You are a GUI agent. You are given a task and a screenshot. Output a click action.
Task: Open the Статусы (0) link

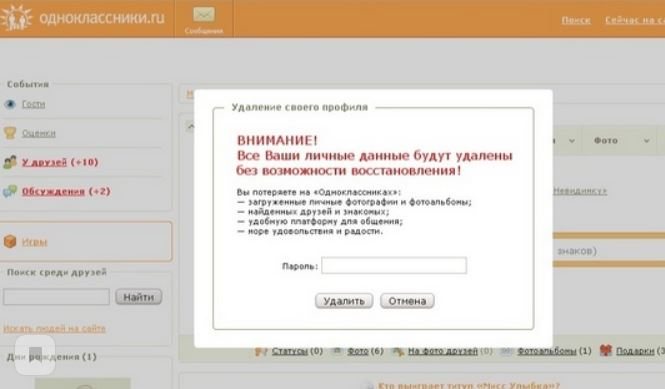(297, 351)
